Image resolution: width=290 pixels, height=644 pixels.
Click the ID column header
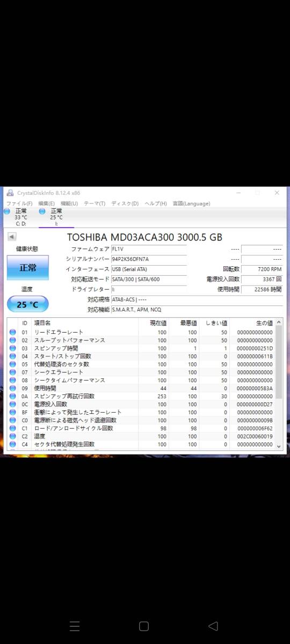(x=25, y=323)
